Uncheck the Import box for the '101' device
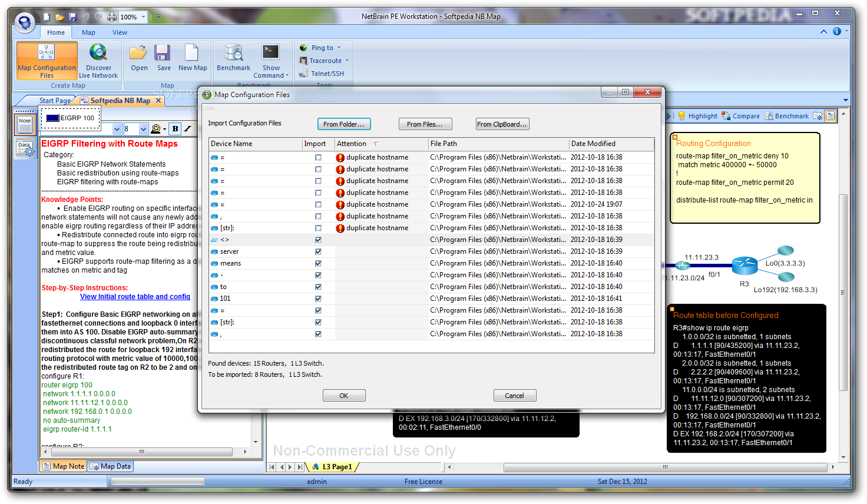 (x=318, y=299)
